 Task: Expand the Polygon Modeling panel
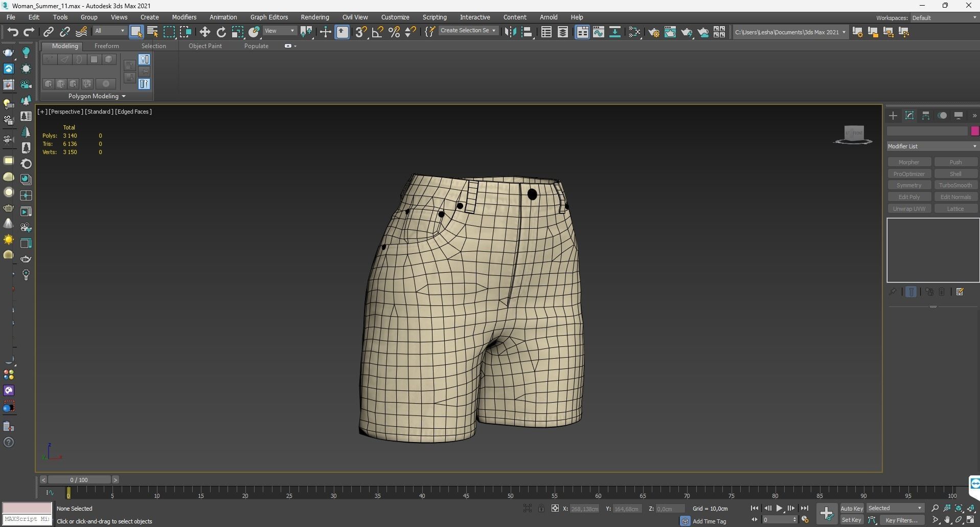tap(97, 96)
